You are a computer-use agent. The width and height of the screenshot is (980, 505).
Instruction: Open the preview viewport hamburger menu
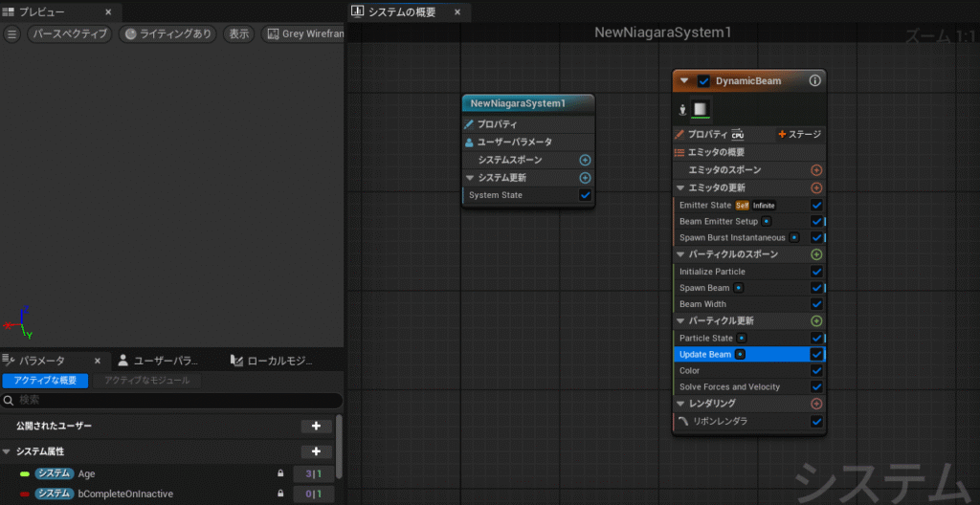pyautogui.click(x=11, y=34)
